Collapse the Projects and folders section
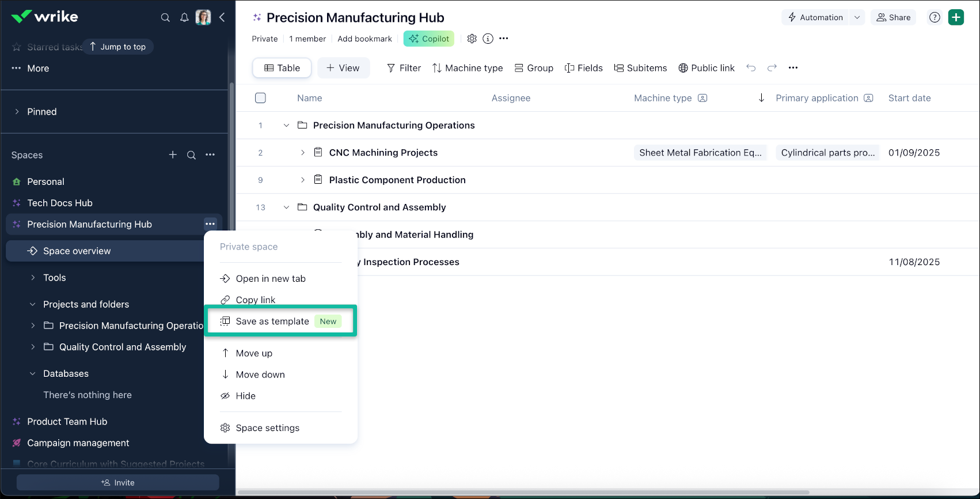This screenshot has height=499, width=980. [33, 304]
